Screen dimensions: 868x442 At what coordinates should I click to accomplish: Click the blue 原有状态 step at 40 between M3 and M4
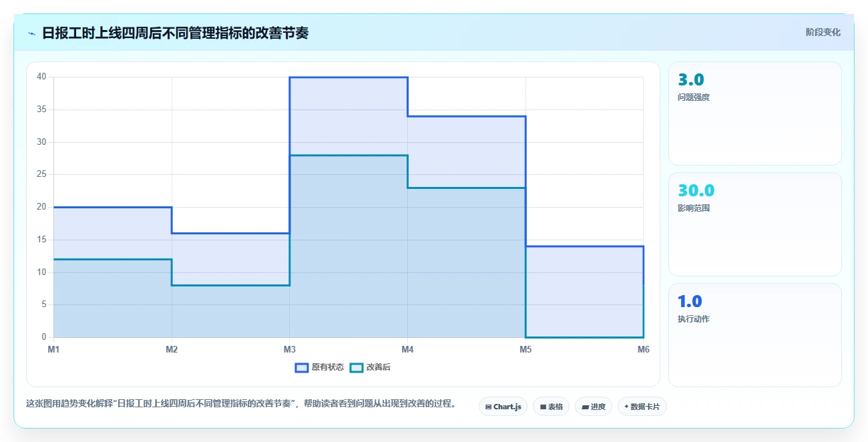pos(349,77)
